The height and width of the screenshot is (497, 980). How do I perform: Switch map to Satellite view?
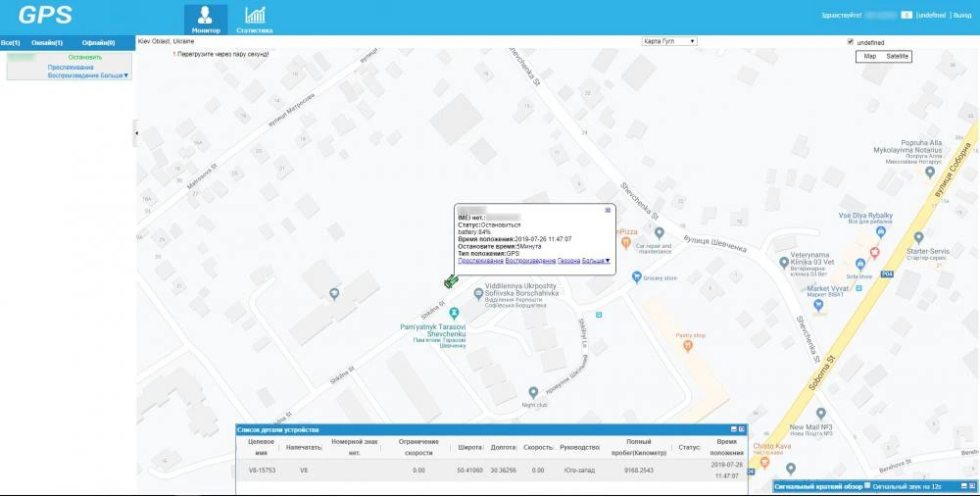(897, 56)
